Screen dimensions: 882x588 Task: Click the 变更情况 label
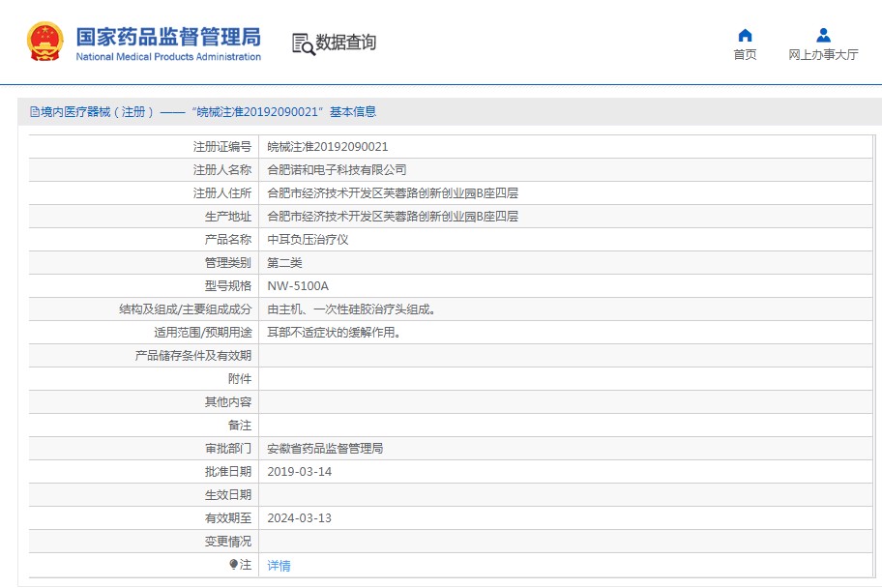pos(228,542)
